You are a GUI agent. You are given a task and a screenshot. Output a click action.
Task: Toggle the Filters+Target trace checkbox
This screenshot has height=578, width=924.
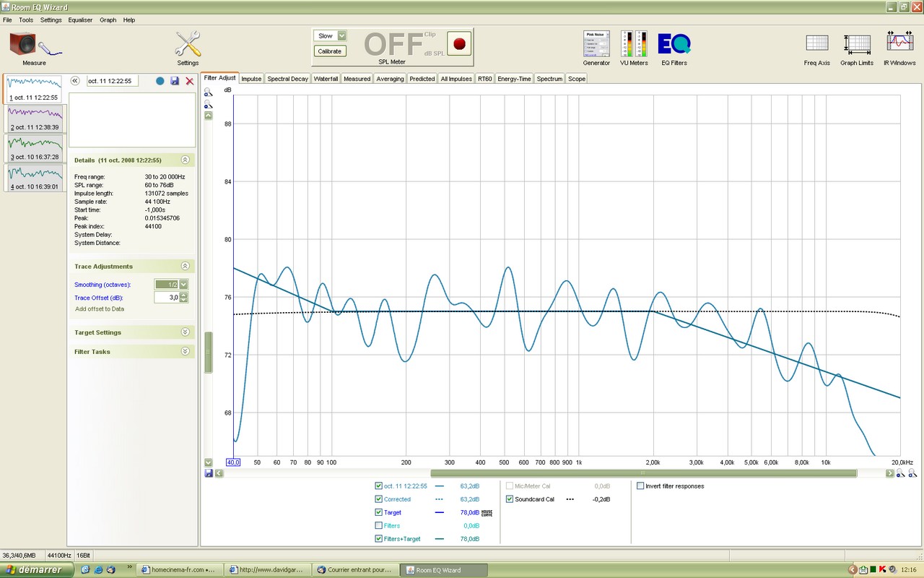tap(379, 539)
